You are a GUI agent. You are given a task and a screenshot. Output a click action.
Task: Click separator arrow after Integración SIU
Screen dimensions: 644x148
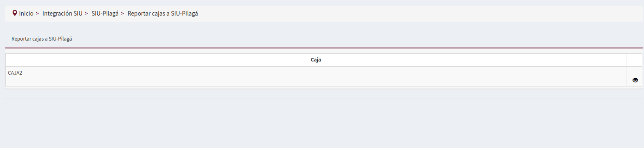click(86, 14)
